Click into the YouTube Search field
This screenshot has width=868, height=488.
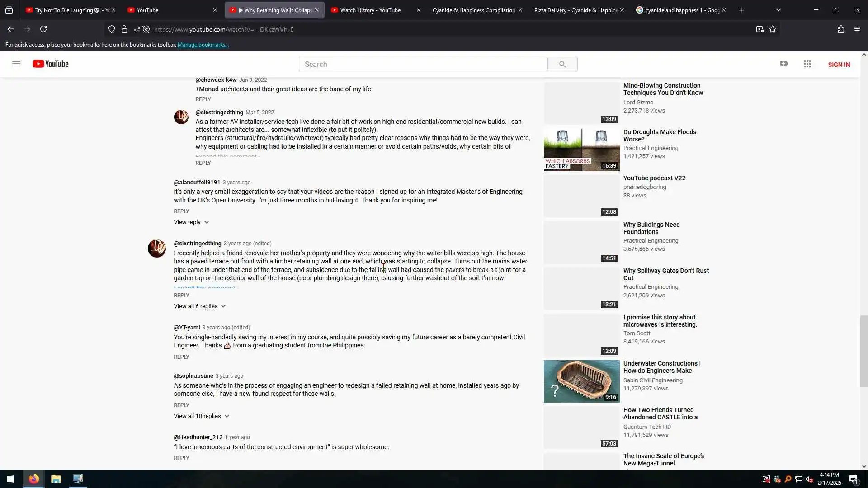pyautogui.click(x=423, y=64)
